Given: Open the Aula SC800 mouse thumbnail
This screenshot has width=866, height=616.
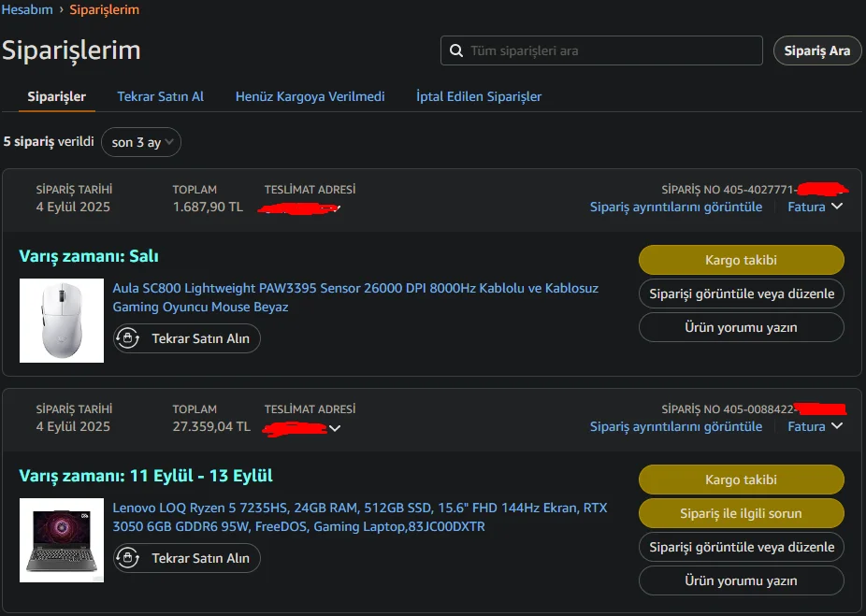Looking at the screenshot, I should (x=62, y=321).
